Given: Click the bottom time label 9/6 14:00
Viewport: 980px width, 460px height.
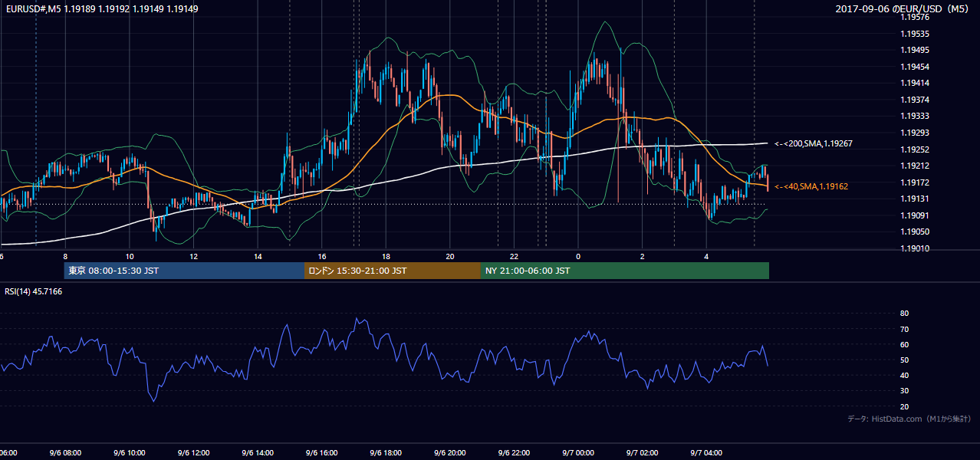Looking at the screenshot, I should 258,453.
